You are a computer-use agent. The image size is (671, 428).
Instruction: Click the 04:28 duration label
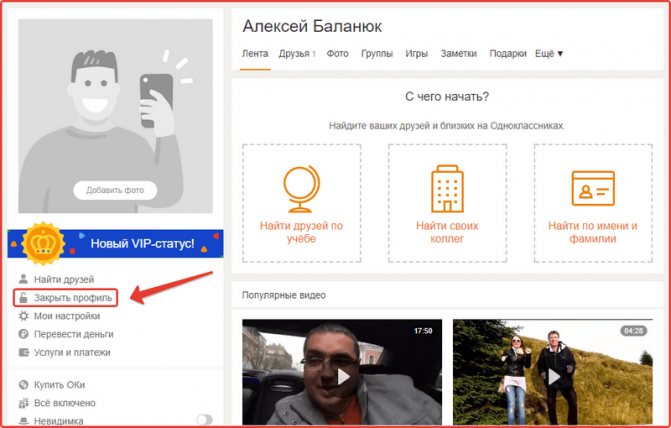pos(633,331)
